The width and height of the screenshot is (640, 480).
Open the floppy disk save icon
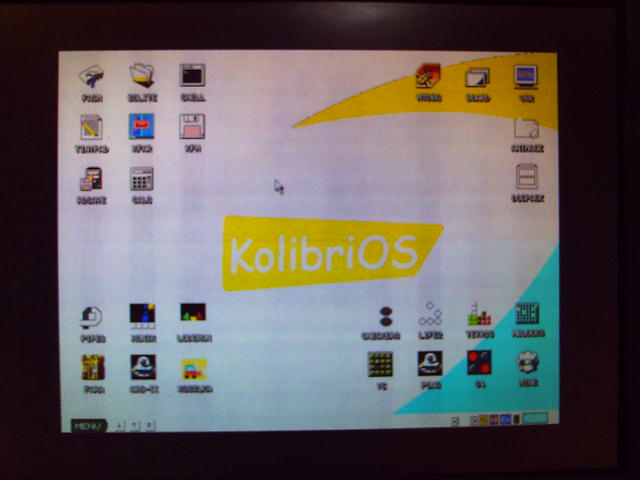pyautogui.click(x=192, y=127)
